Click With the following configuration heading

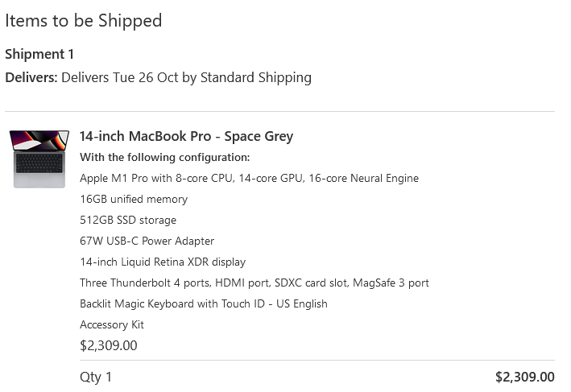coord(164,157)
